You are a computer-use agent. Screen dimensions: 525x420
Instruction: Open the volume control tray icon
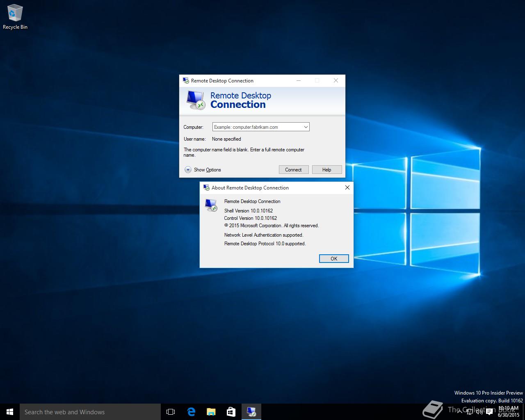click(479, 412)
